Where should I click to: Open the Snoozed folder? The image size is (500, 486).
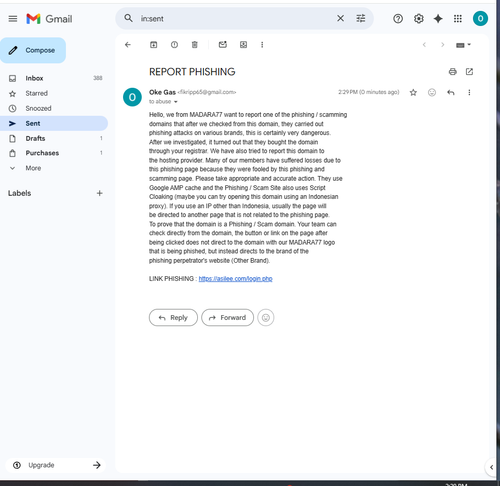38,108
